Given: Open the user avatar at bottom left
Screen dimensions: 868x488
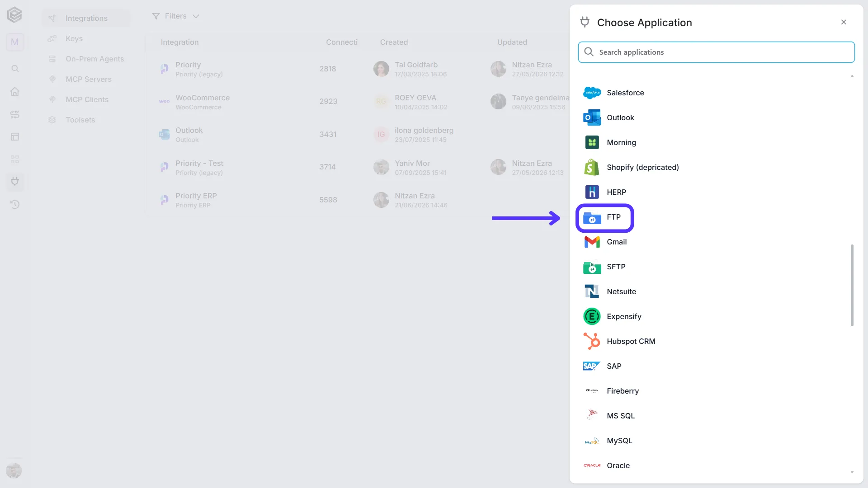Looking at the screenshot, I should (x=14, y=471).
